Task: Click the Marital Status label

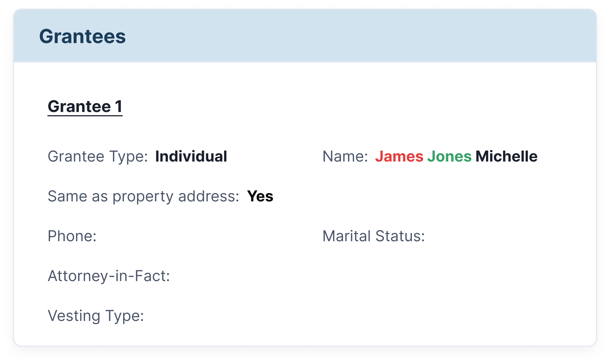Action: click(374, 236)
